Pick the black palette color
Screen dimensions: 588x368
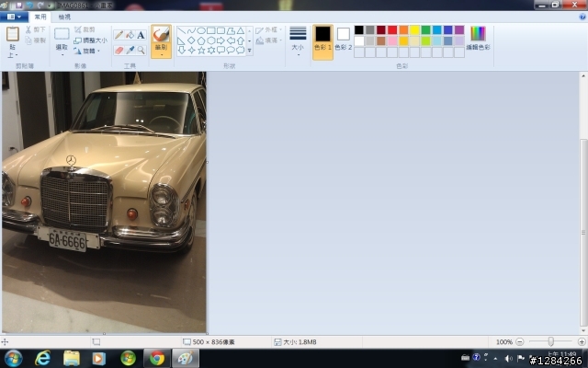click(359, 30)
